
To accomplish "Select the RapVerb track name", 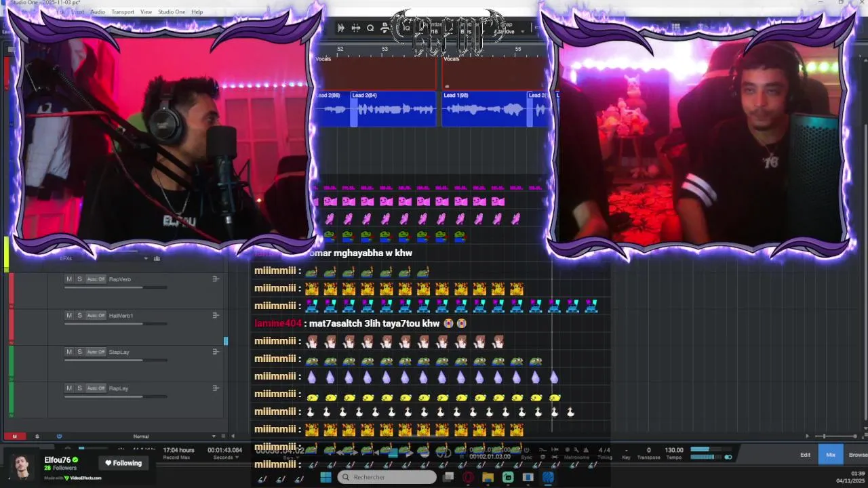I will point(120,279).
